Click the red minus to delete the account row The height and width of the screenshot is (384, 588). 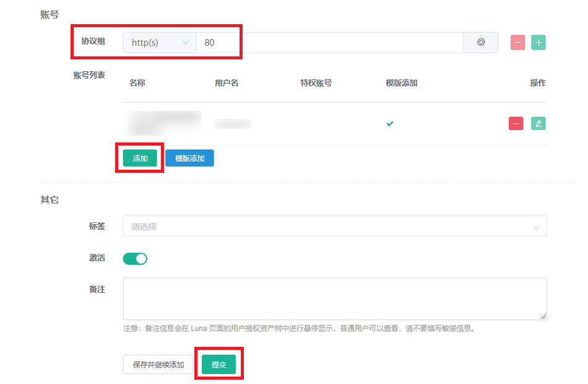click(516, 123)
